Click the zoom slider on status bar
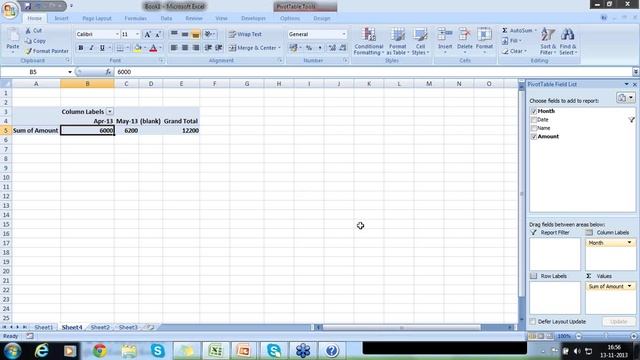 (x=606, y=336)
